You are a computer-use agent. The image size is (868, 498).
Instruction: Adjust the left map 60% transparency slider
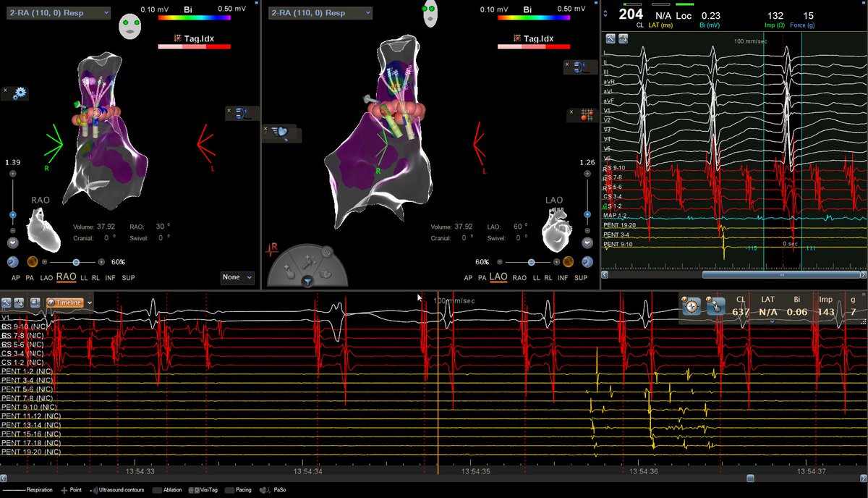click(x=75, y=262)
